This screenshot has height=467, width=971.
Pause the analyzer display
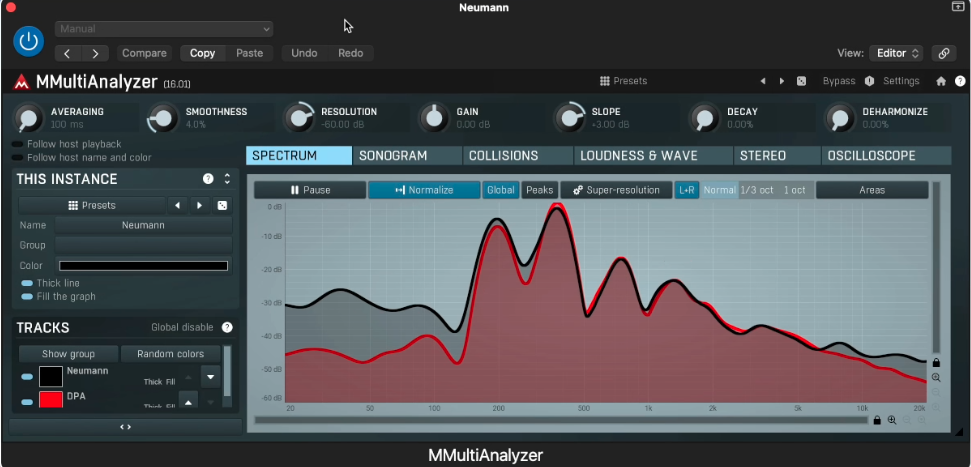click(310, 190)
